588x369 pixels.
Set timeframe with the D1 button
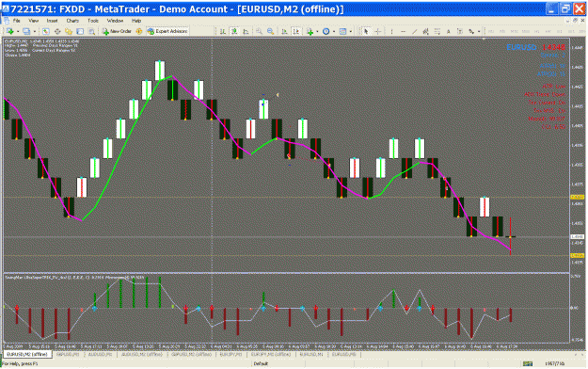[560, 31]
